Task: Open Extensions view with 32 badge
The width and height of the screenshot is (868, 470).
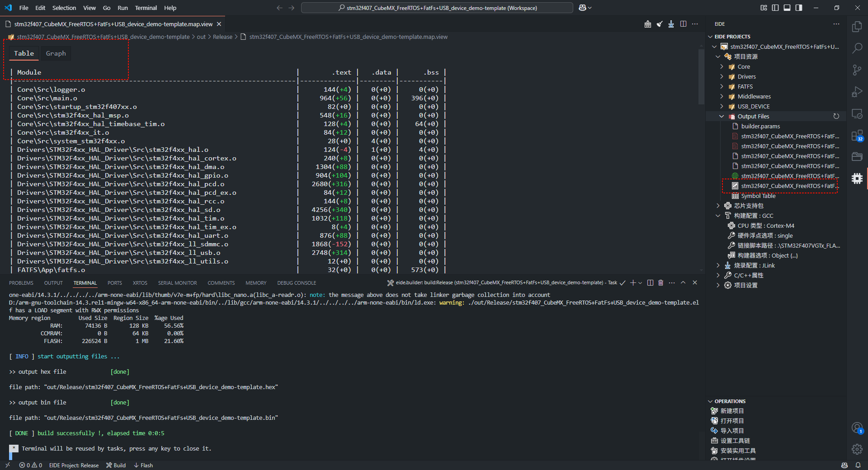Action: click(x=857, y=136)
